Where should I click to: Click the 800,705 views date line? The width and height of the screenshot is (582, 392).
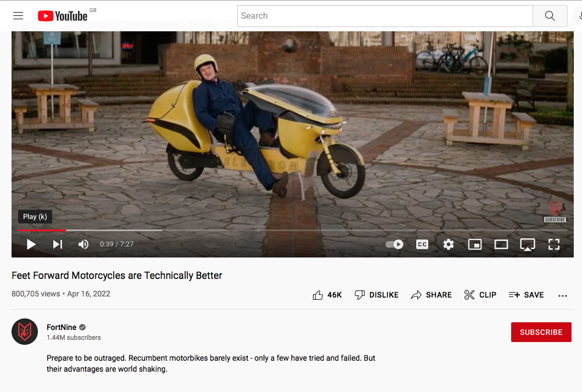pyautogui.click(x=61, y=294)
